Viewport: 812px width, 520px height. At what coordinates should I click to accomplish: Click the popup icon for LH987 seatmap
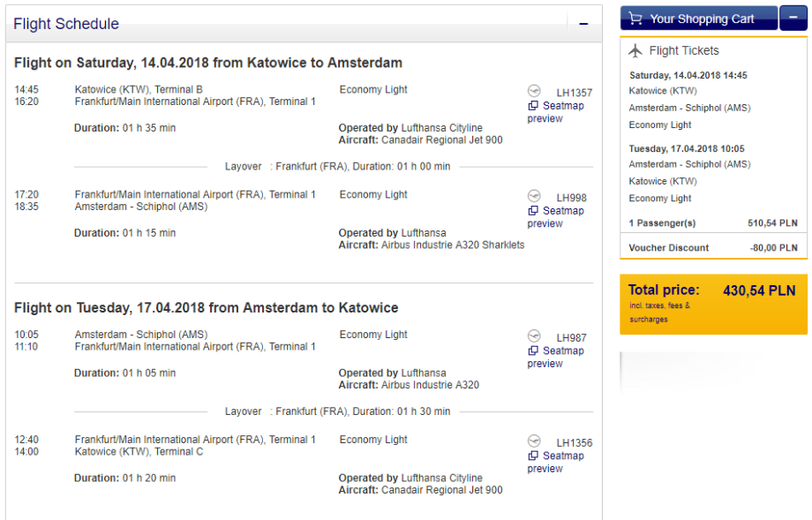(533, 351)
